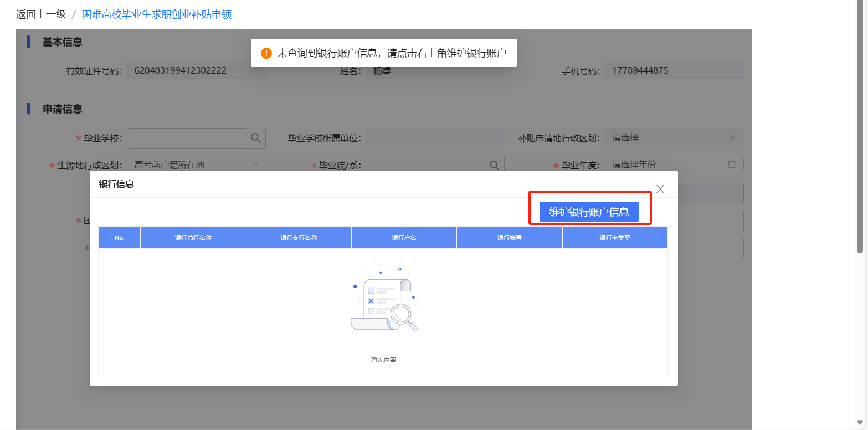
Task: Click the 银行卡类型 column header
Action: point(615,238)
